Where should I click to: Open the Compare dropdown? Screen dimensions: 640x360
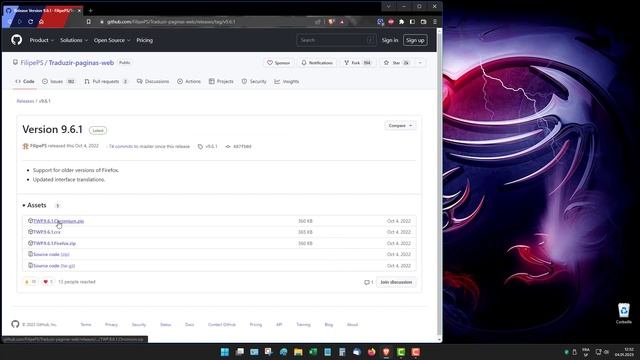(400, 125)
